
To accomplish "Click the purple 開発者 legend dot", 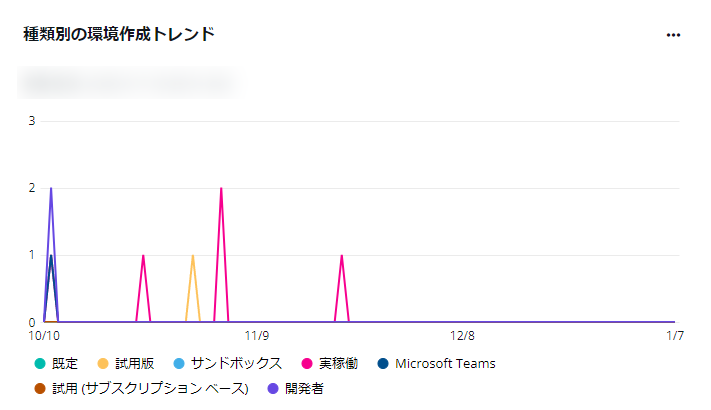I will (x=273, y=388).
